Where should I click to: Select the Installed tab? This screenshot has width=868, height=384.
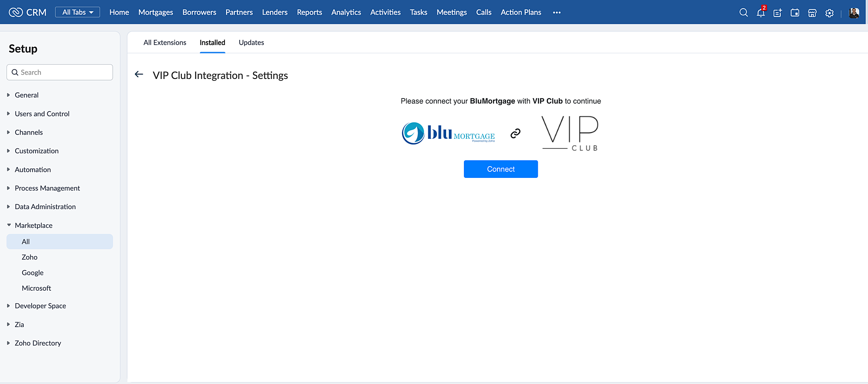tap(212, 43)
